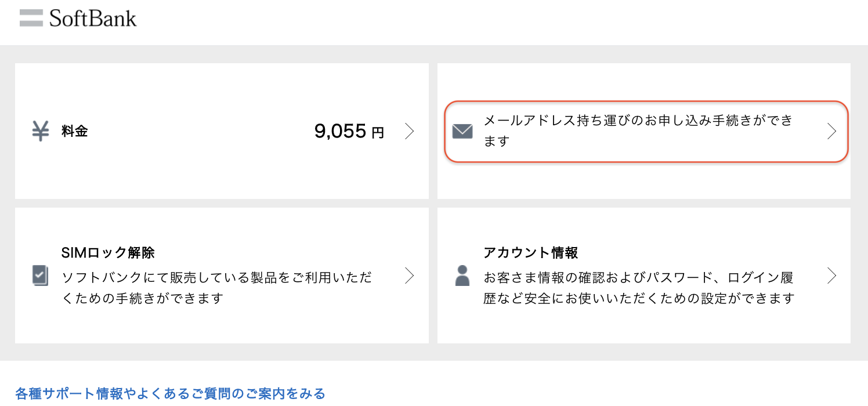This screenshot has height=406, width=868.
Task: Click the checkmark document icon for SIMロック解除
Action: [x=39, y=276]
